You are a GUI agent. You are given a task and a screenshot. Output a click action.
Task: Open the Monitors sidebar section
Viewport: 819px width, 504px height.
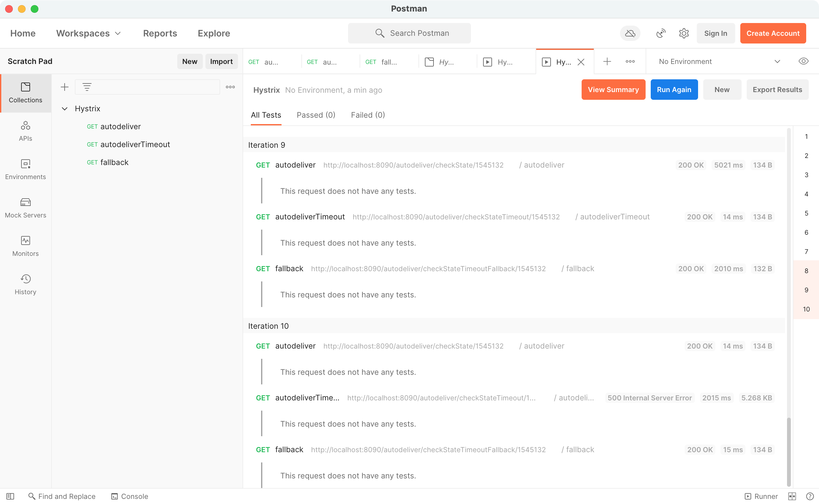pos(25,246)
